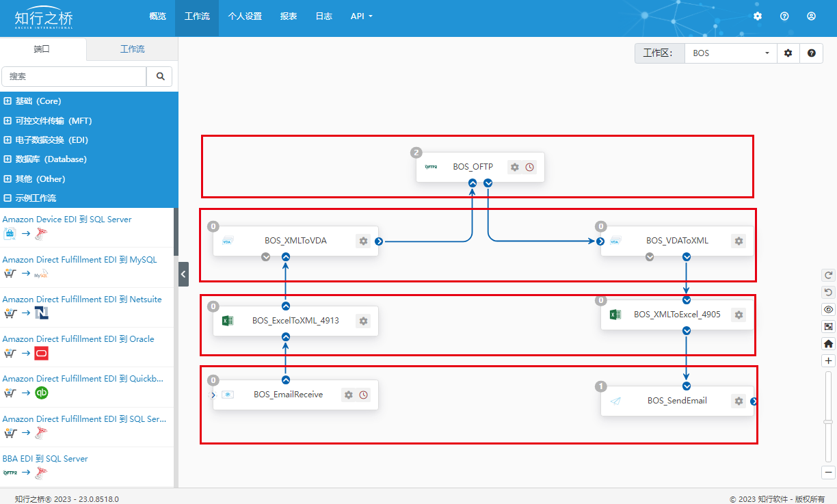Open gear settings for BOS_XMLToVDA
The height and width of the screenshot is (504, 837).
click(x=363, y=241)
